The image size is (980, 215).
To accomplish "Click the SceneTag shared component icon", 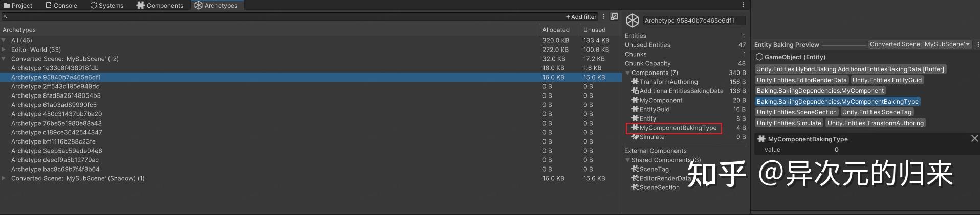I will (x=635, y=169).
